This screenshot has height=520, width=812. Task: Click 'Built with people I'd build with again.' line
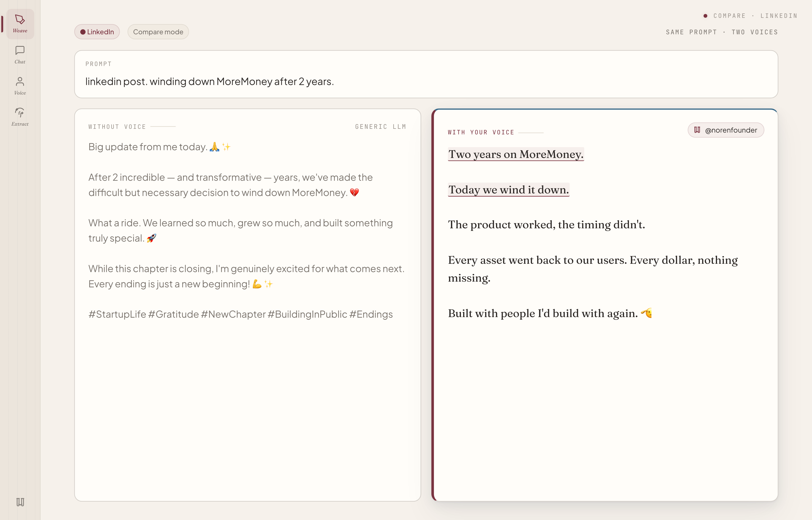coord(543,314)
